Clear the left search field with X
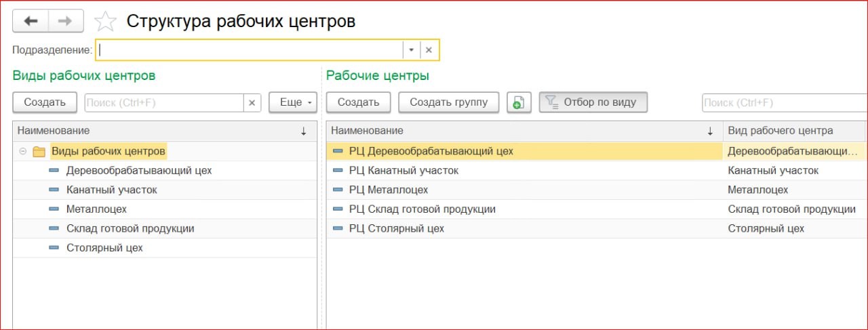 [252, 102]
